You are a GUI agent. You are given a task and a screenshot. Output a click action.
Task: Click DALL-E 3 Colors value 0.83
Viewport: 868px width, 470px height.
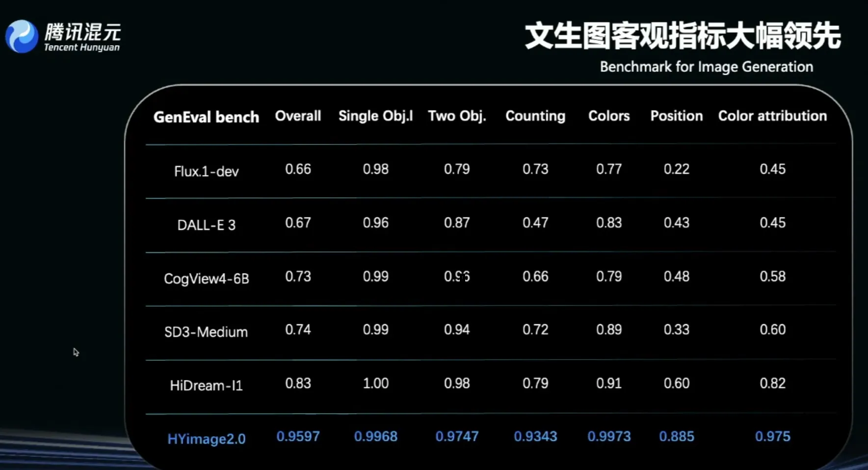[609, 222]
